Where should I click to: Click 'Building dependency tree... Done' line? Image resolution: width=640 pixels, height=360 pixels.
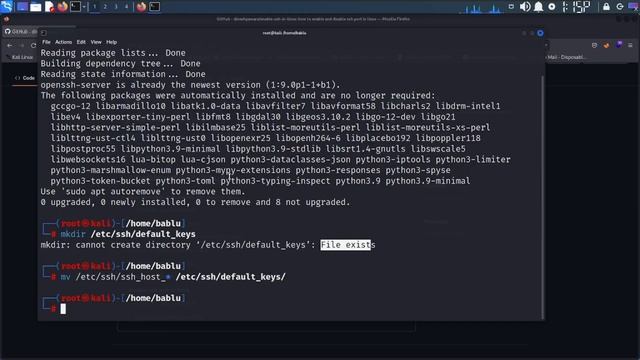pos(120,63)
